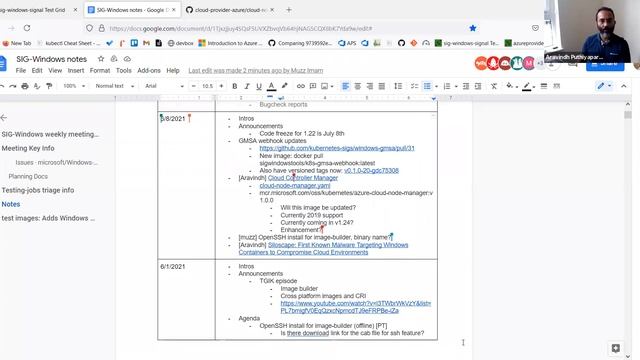Viewport: 640px width, 360px height.
Task: Click the cloud document status icon
Action: tap(127, 59)
